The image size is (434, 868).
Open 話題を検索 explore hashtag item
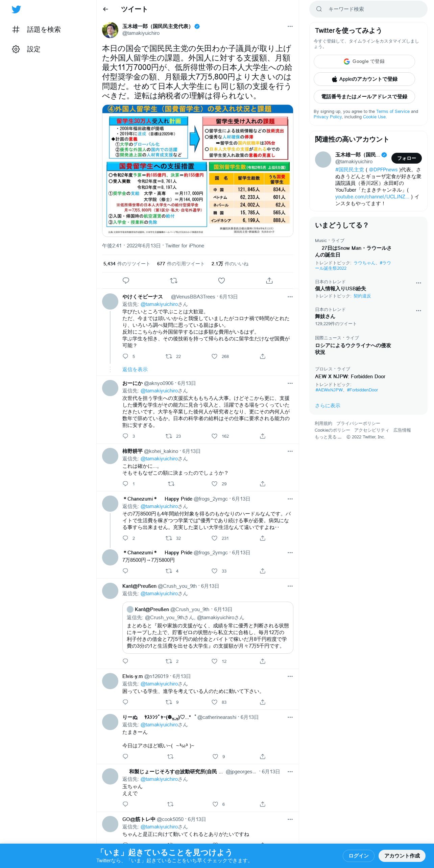[x=37, y=30]
